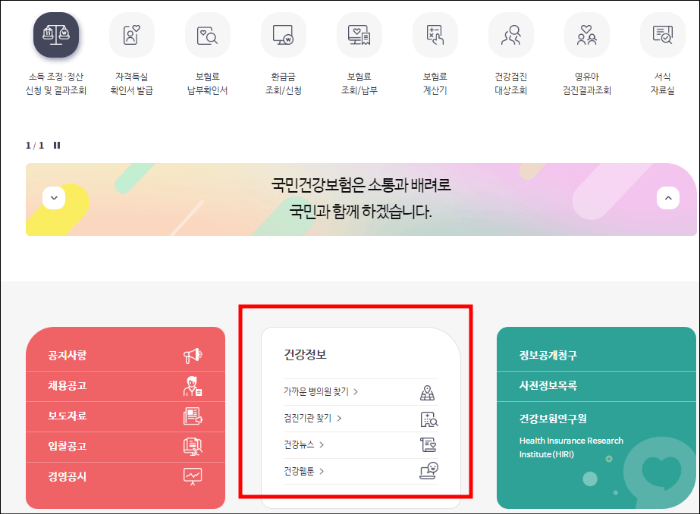Click the 공지사항 megaphone icon
700x514 pixels.
[x=193, y=355]
